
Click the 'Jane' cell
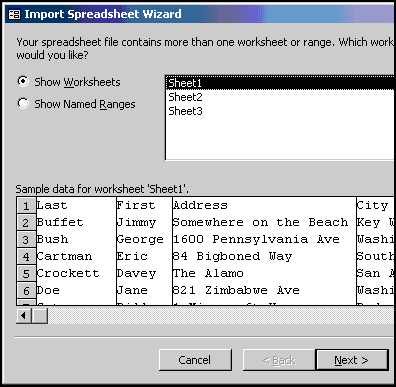144,290
